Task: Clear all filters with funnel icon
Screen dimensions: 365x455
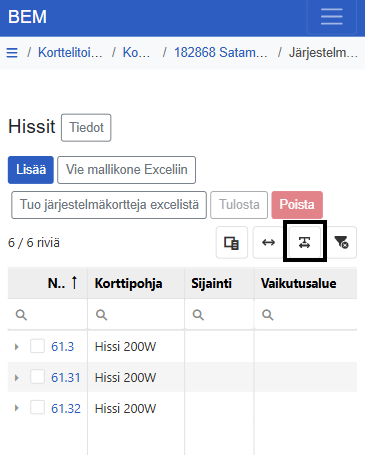Action: pos(341,243)
